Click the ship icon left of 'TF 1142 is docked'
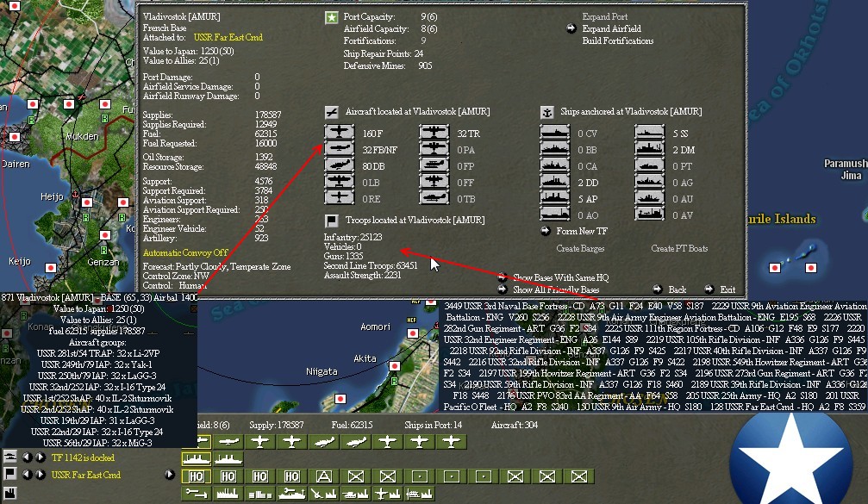This screenshot has width=868, height=504. 10,457
